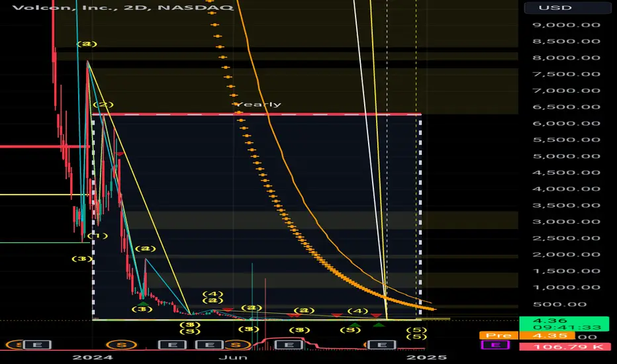The image size is (617, 364).
Task: Select the Yearly level text label
Action: point(259,105)
